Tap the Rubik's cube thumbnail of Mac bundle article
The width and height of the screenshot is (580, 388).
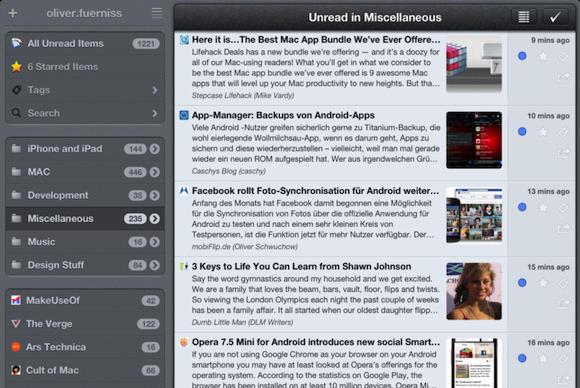coord(474,65)
